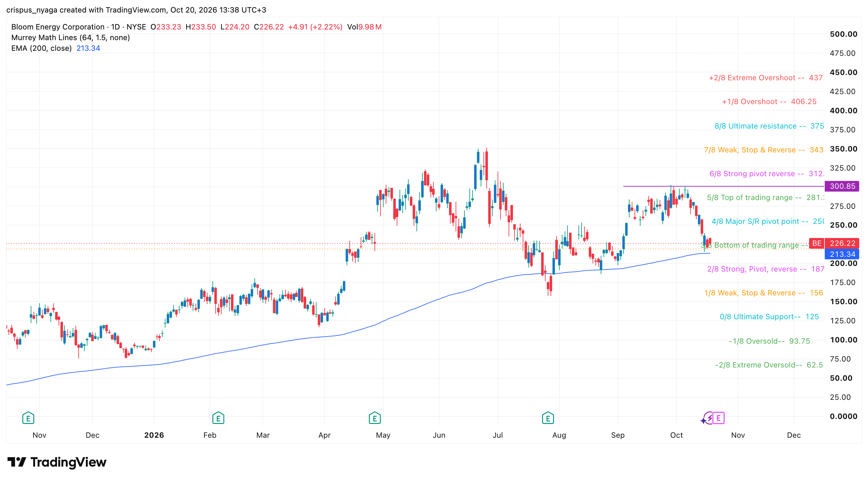Click the 400.00 price axis label

click(x=844, y=111)
